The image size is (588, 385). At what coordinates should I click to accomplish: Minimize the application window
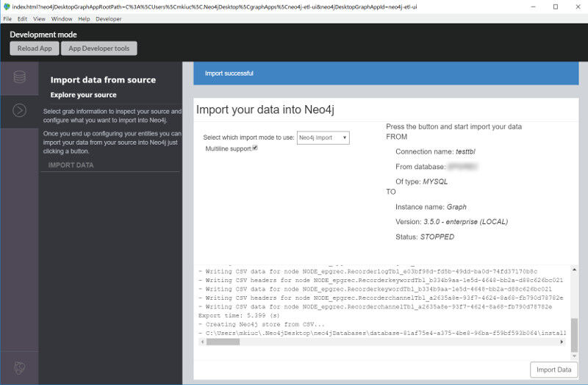pyautogui.click(x=533, y=7)
